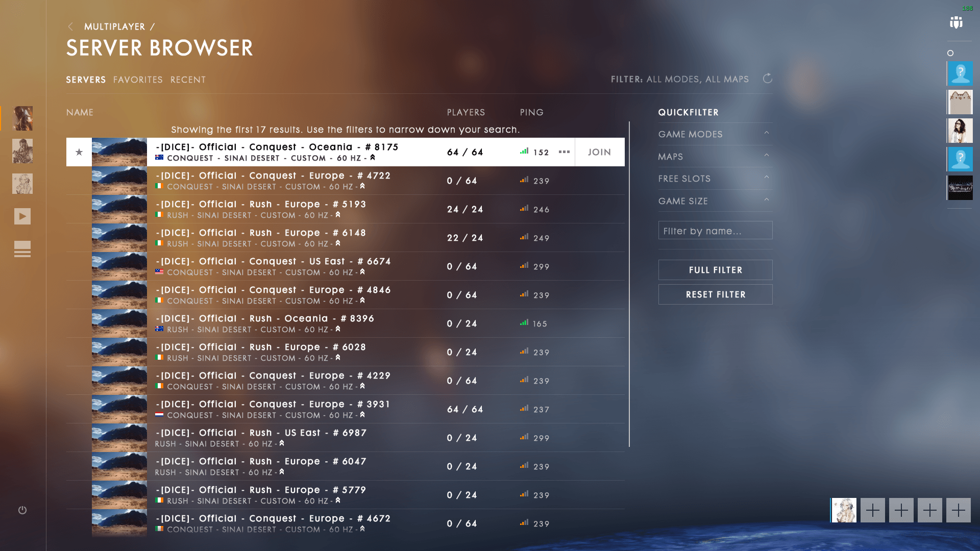Click the map thumbnail for Europe #4722
Viewport: 980px width, 551px height.
click(119, 181)
